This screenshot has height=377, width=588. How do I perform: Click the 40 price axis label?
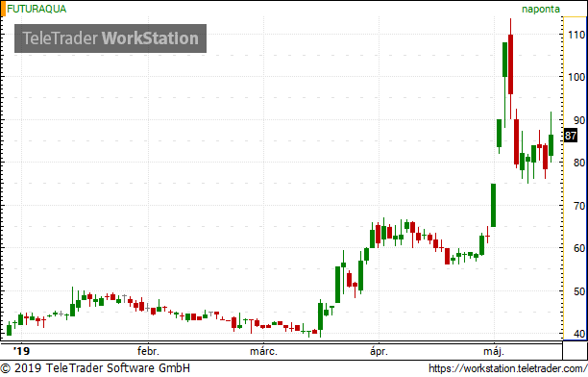click(579, 334)
